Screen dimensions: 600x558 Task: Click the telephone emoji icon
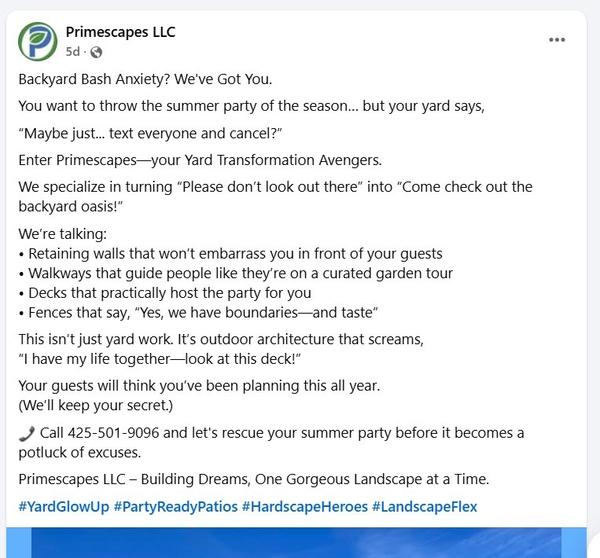(x=26, y=433)
